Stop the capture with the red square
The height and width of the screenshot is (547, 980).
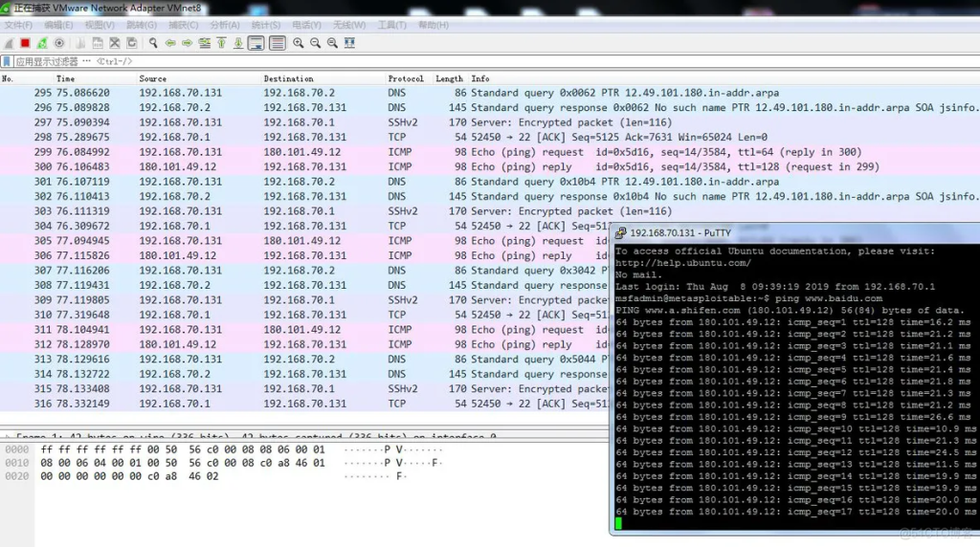coord(25,43)
